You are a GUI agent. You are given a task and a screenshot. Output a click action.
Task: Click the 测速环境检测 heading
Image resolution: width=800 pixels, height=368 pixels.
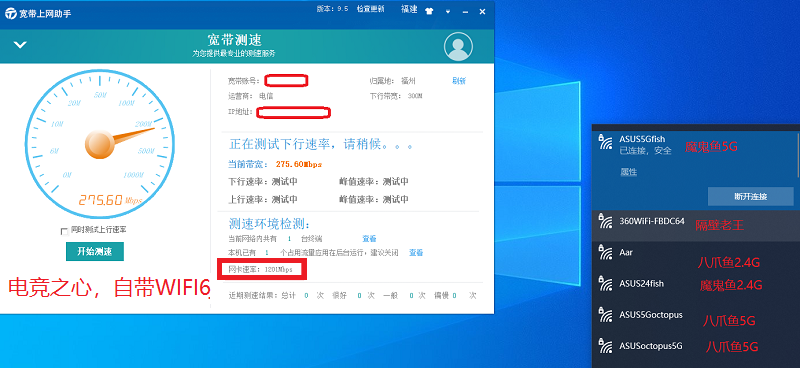point(270,223)
